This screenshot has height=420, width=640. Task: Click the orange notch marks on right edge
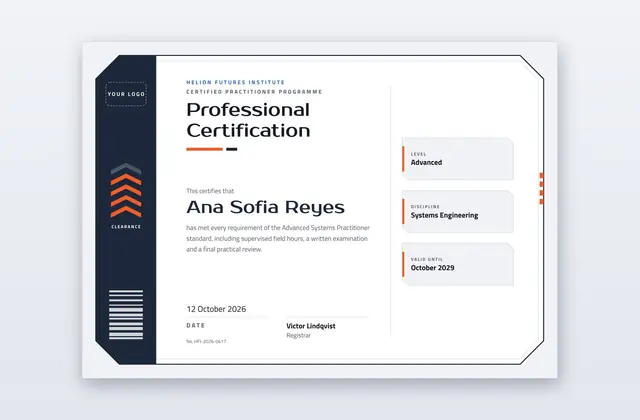[x=542, y=188]
